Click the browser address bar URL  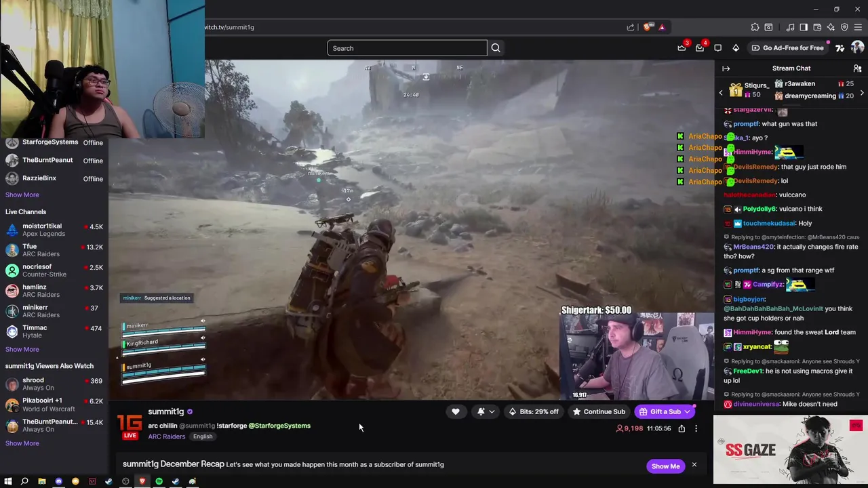(x=229, y=27)
